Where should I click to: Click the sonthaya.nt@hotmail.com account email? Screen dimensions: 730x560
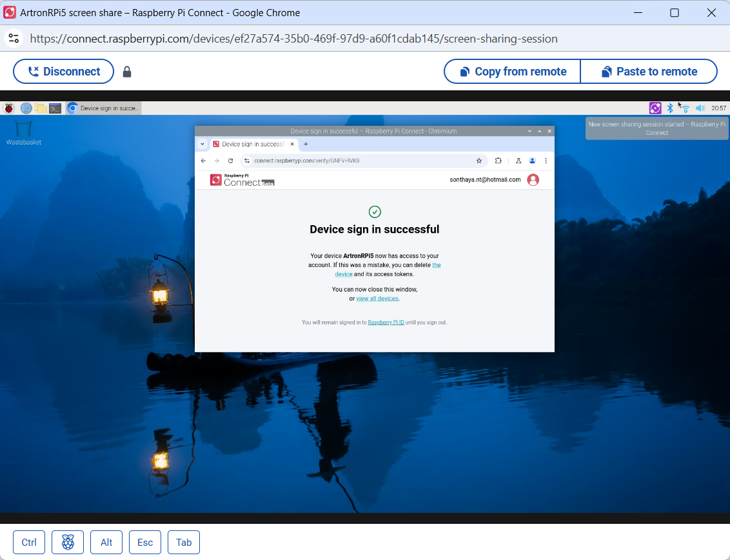485,180
